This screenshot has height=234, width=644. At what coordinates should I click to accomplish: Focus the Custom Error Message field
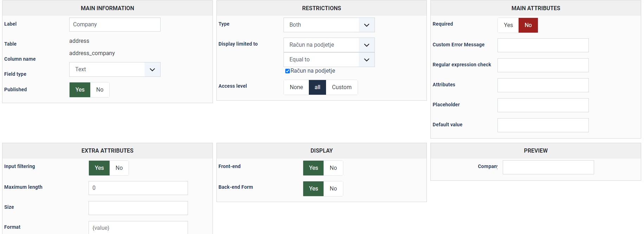(543, 45)
